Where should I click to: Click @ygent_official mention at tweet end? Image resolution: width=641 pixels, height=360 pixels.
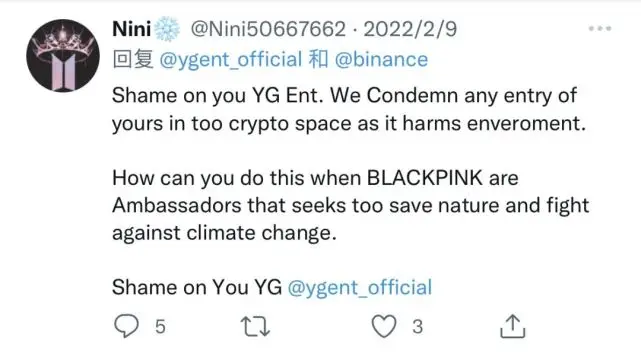coord(360,287)
